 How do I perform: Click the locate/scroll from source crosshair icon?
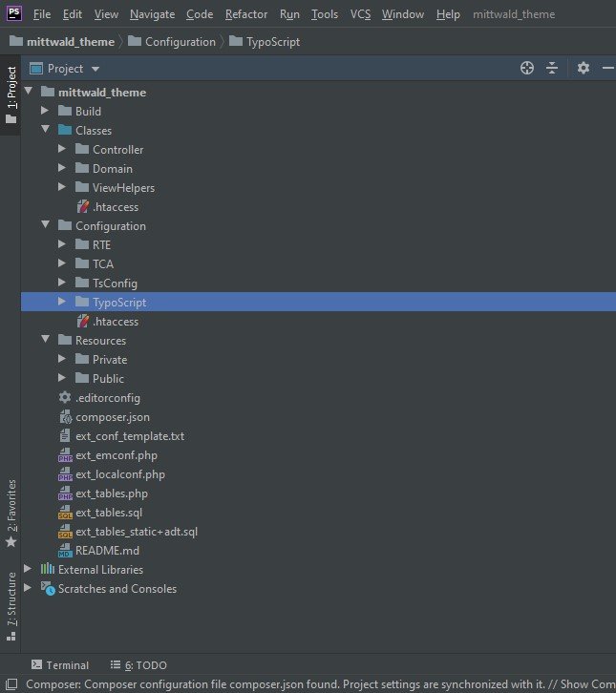(x=526, y=68)
